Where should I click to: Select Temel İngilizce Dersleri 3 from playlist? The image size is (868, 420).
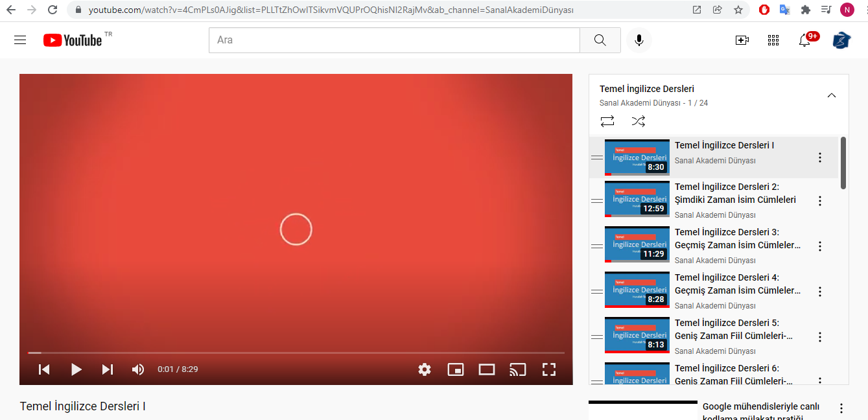point(737,239)
